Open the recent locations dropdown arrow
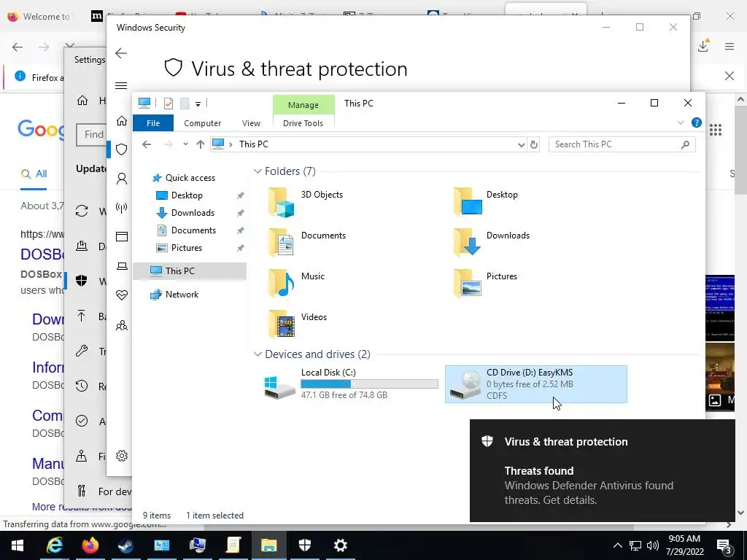This screenshot has width=747, height=560. click(185, 144)
